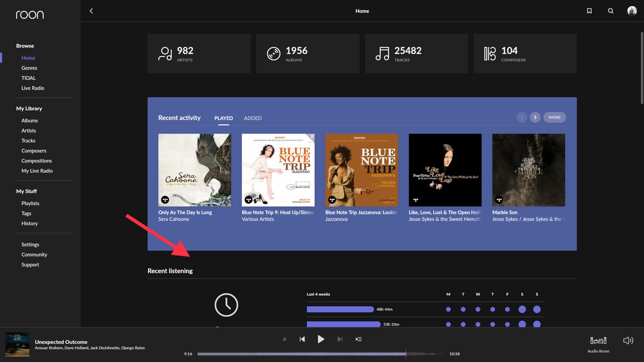Viewport: 644px width, 362px height.
Task: Open History under My Stuff
Action: 30,223
